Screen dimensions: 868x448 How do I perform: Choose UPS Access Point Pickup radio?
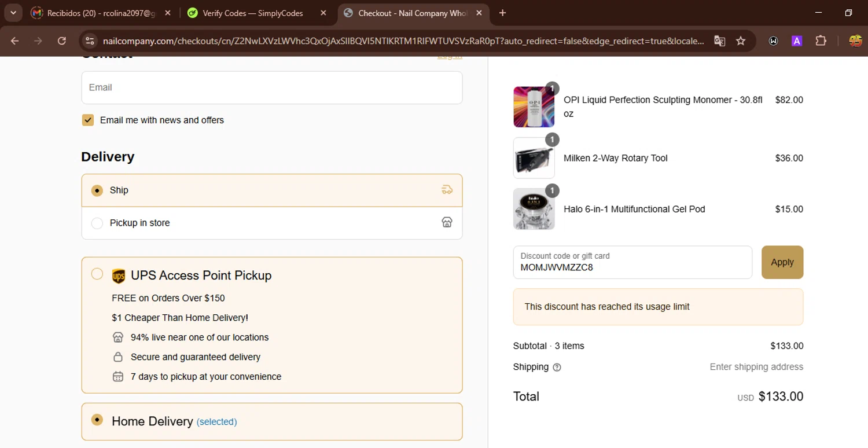tap(97, 274)
